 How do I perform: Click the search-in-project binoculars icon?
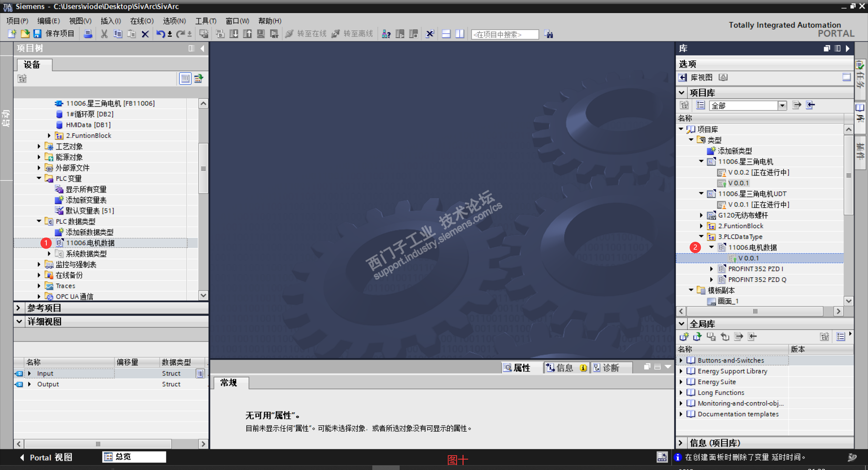[x=549, y=34]
